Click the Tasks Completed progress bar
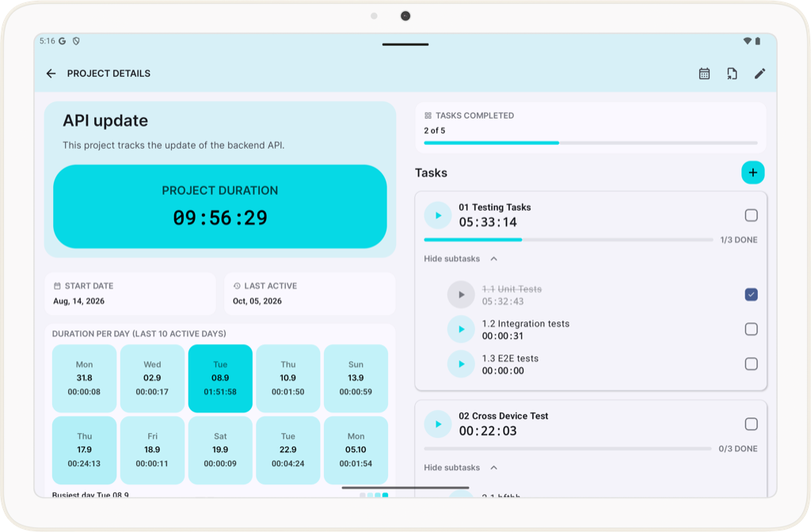This screenshot has width=811, height=532. pos(591,142)
